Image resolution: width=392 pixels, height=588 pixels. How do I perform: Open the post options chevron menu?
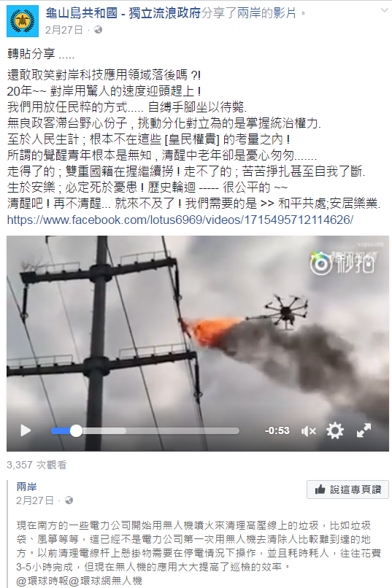pos(385,11)
